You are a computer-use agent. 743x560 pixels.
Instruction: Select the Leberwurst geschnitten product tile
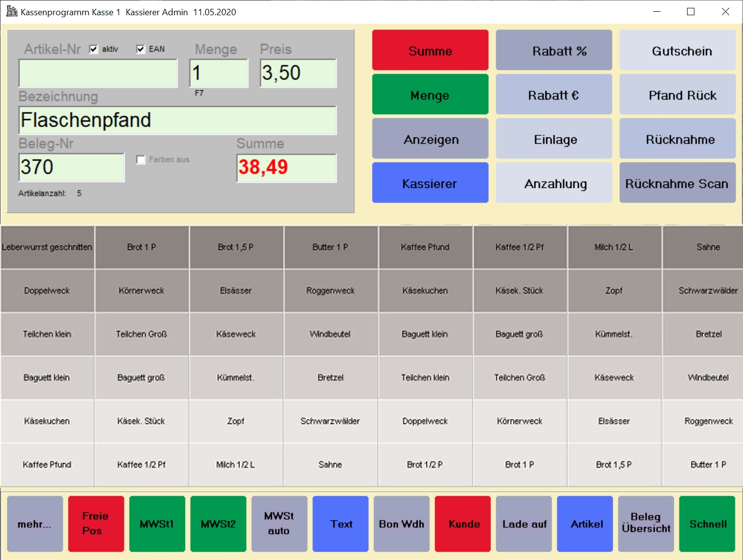click(x=47, y=247)
